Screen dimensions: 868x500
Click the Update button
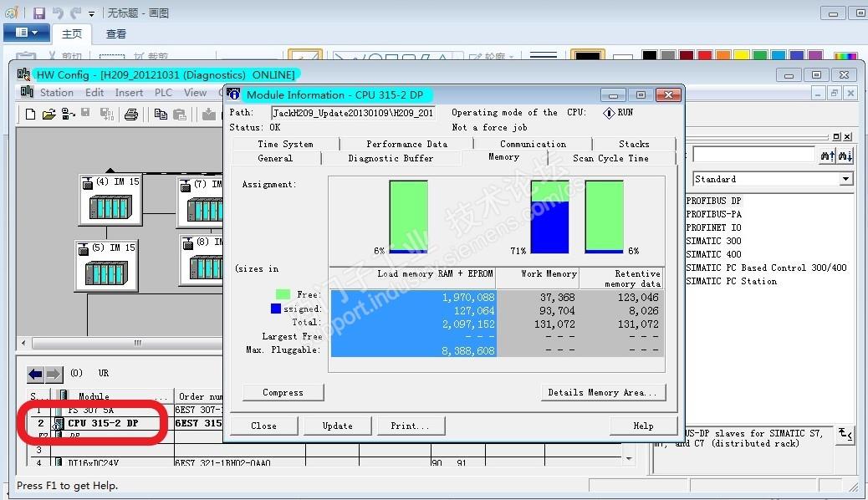(x=337, y=426)
